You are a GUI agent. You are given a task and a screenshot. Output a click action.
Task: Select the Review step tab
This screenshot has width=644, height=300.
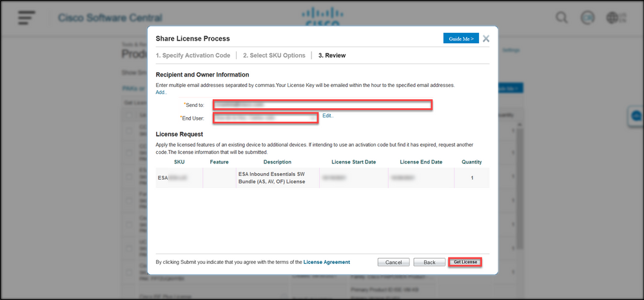(x=332, y=55)
